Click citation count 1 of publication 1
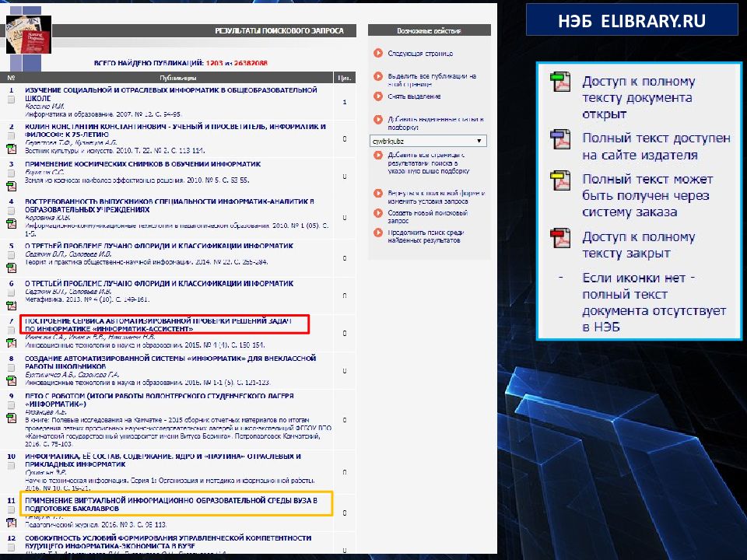The image size is (747, 560). (345, 102)
